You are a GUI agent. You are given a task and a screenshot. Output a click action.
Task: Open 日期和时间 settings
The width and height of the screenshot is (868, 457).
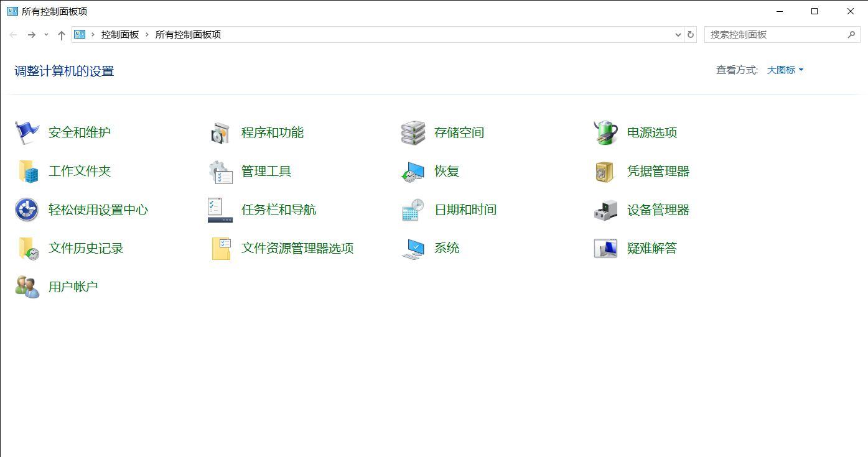coord(465,210)
